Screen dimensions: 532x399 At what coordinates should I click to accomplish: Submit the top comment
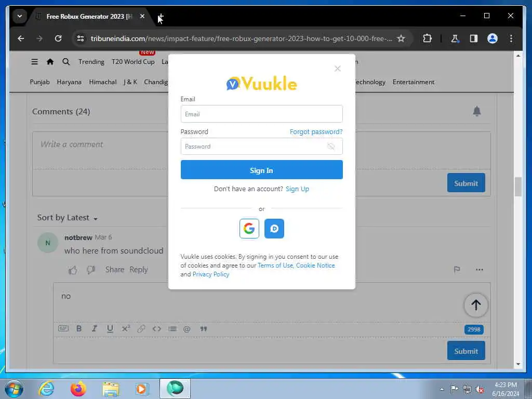466,183
